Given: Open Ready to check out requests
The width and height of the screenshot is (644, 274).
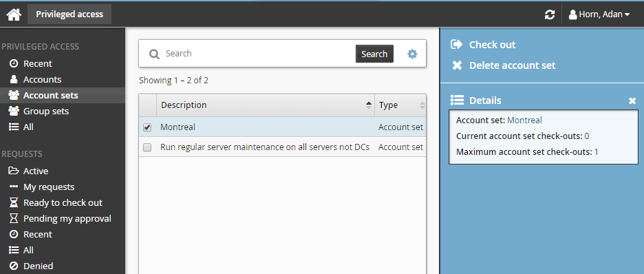Looking at the screenshot, I should pos(63,202).
